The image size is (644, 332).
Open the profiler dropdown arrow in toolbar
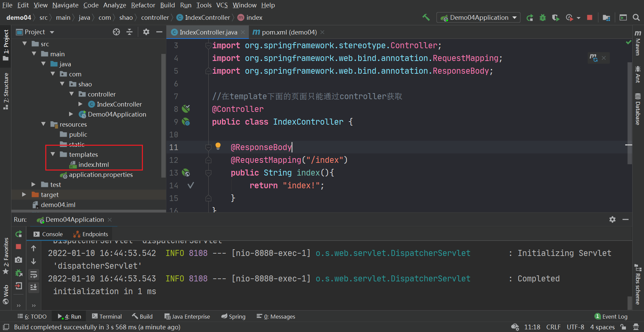[x=579, y=18]
